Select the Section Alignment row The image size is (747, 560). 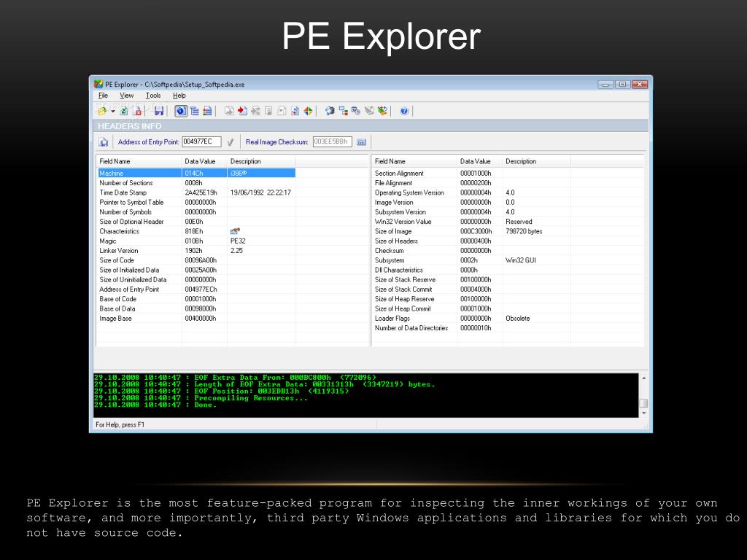click(472, 174)
